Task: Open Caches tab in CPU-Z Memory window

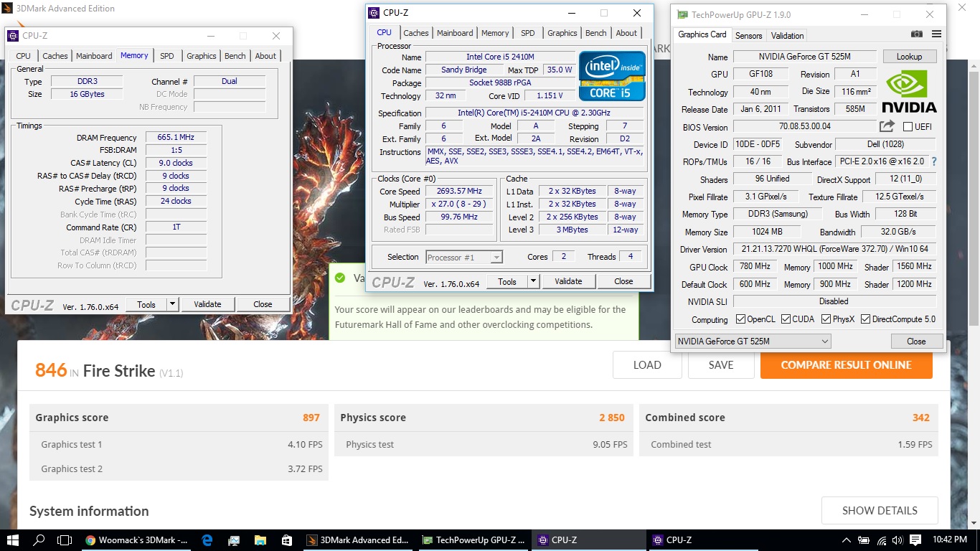Action: click(x=55, y=56)
